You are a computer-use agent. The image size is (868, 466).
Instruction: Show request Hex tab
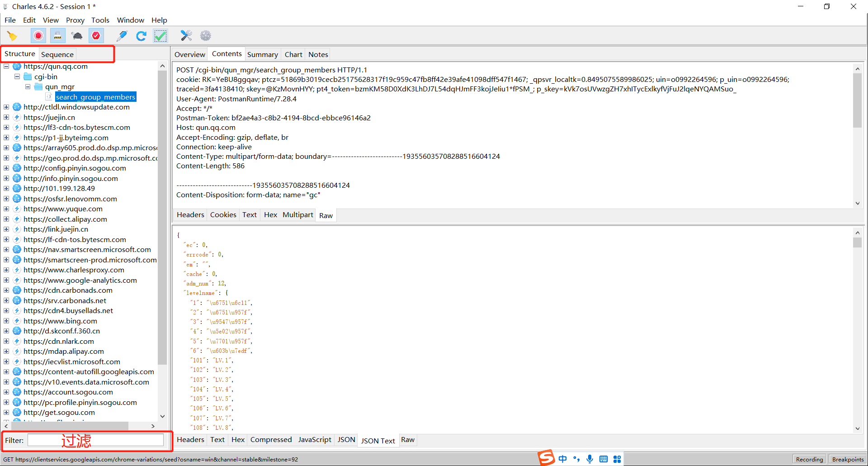(x=270, y=215)
